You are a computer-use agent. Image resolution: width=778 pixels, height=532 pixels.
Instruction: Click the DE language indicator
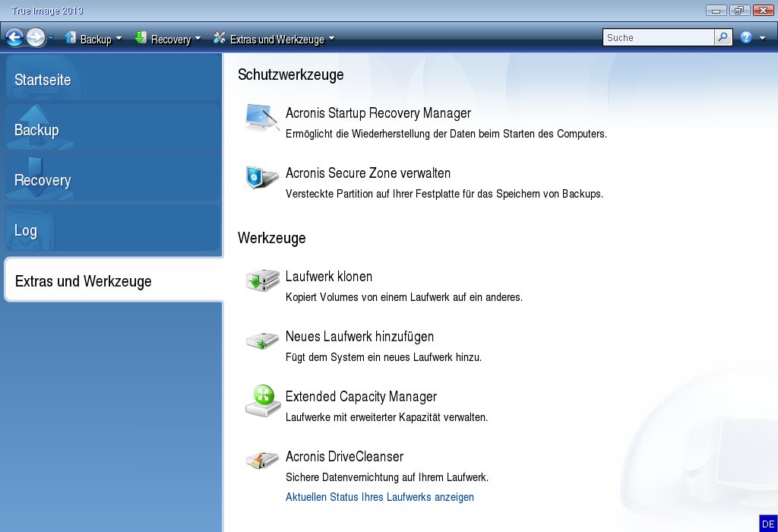coord(768,524)
